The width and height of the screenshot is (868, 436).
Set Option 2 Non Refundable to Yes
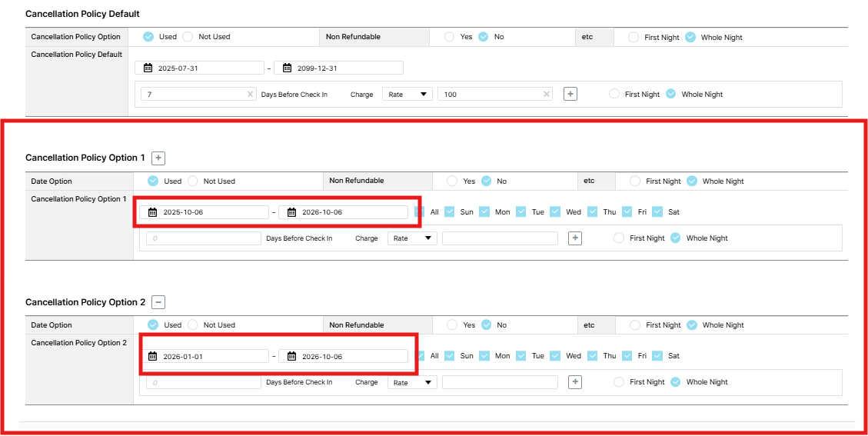(452, 325)
